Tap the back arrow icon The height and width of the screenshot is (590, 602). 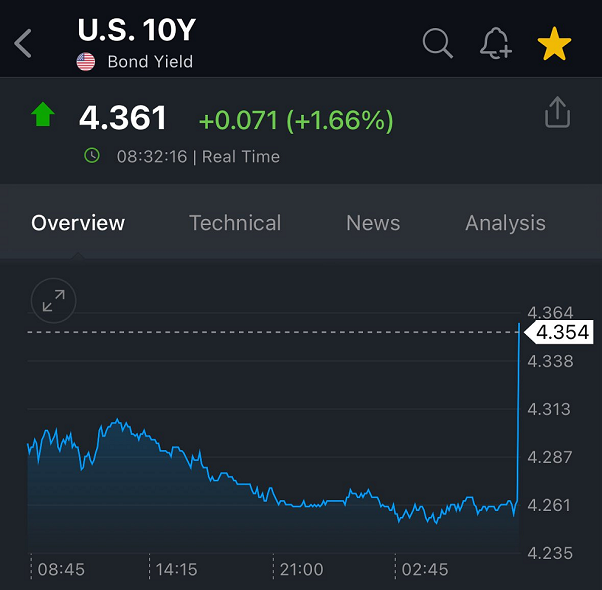click(24, 44)
